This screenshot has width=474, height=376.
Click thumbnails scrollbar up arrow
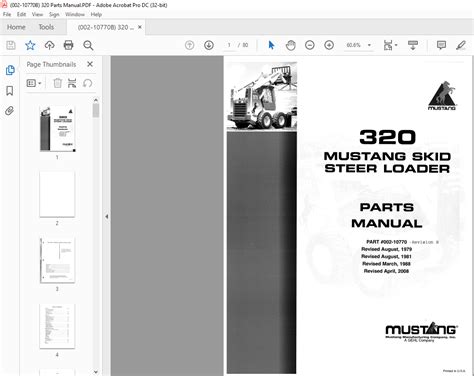click(96, 100)
